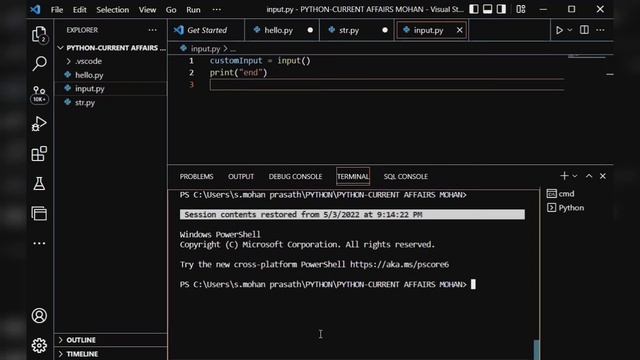Open the new terminal profile dropdown
The width and height of the screenshot is (640, 360).
575,176
